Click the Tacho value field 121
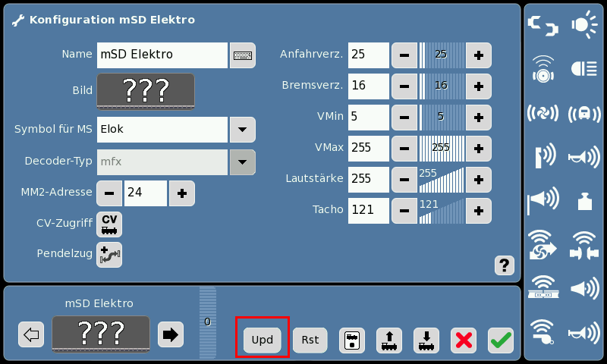607x364 pixels. (369, 211)
